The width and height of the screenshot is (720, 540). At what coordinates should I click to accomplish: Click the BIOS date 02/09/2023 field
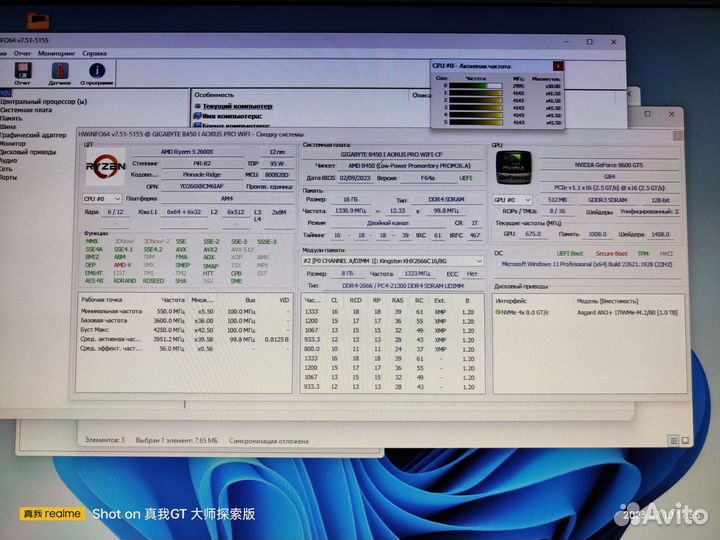(355, 178)
